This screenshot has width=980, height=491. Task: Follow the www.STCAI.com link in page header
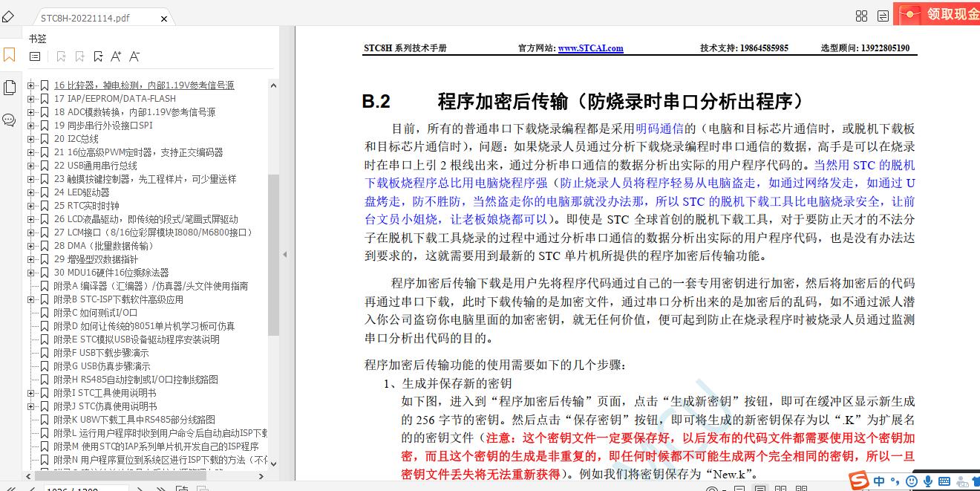(x=590, y=48)
